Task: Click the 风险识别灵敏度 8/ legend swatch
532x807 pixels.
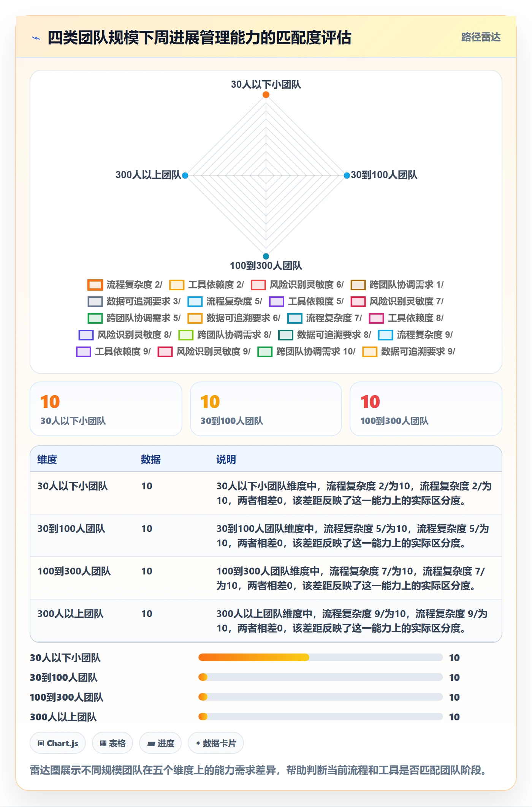Action: tap(86, 335)
